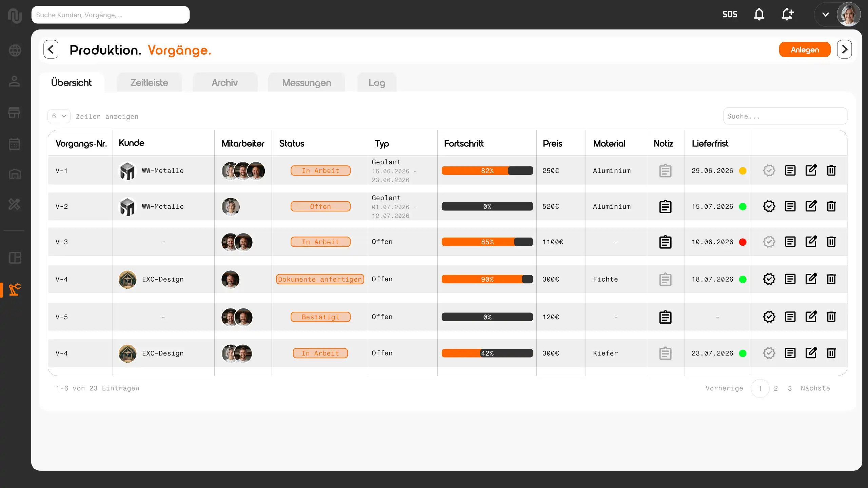
Task: Open details list icon for Fichte row
Action: (x=790, y=279)
